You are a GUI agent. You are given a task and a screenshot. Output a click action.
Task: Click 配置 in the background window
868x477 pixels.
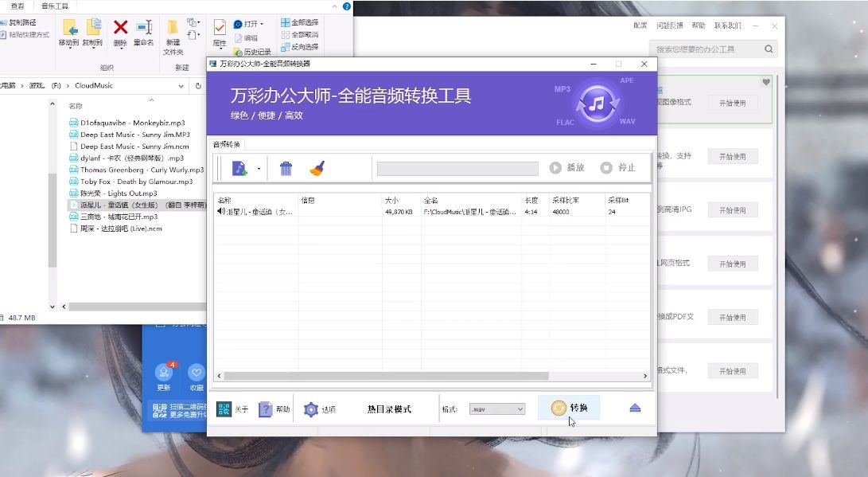[x=640, y=25]
